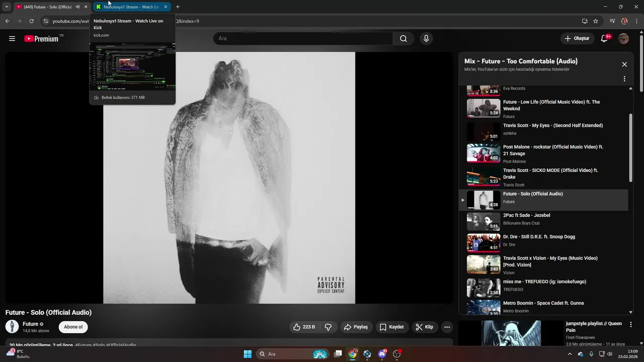Open Chrome media controls icon
This screenshot has height=362, width=644.
(x=612, y=21)
